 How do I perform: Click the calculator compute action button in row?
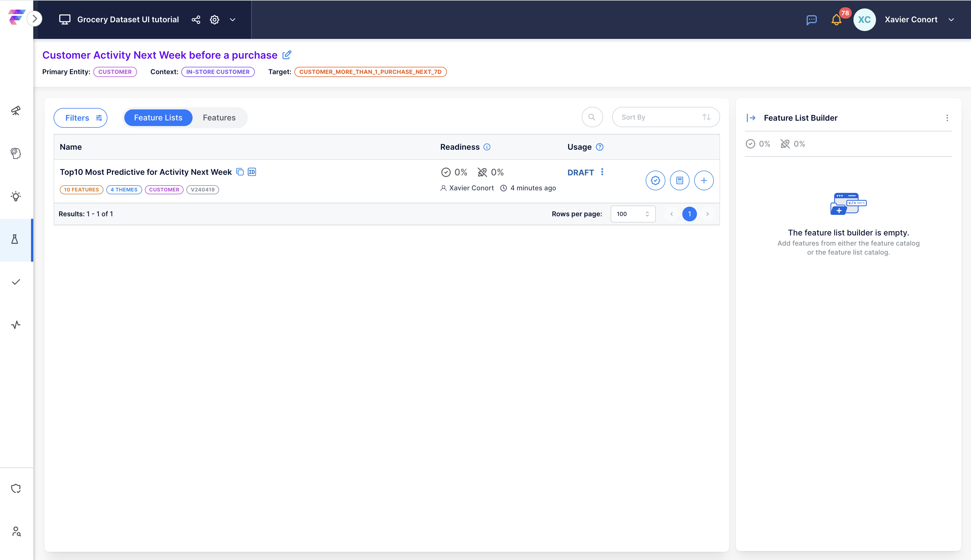pos(679,180)
